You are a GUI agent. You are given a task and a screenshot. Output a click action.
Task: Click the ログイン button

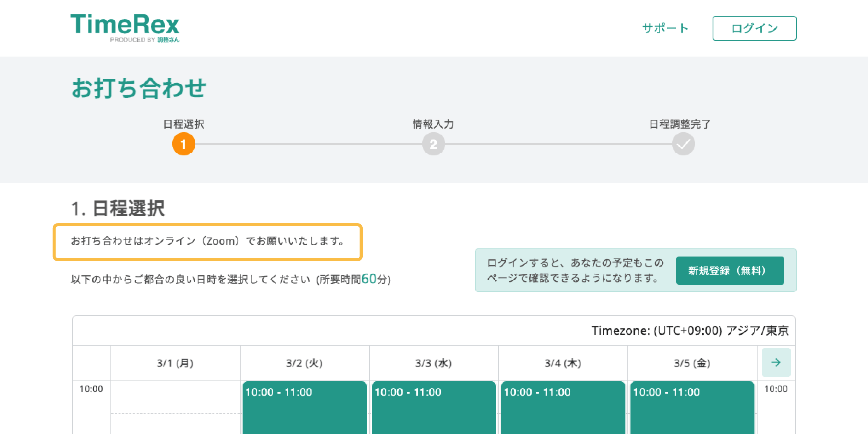pyautogui.click(x=754, y=28)
